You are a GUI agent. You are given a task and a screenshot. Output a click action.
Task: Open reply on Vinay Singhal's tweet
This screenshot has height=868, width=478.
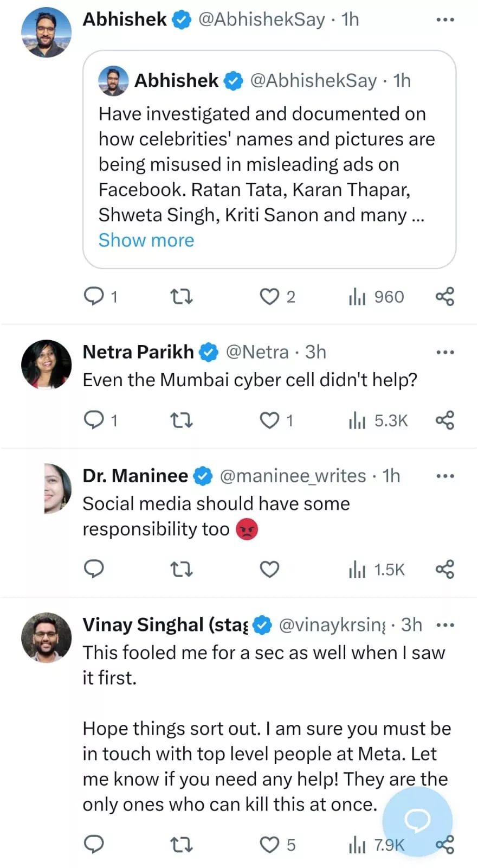pos(94,844)
